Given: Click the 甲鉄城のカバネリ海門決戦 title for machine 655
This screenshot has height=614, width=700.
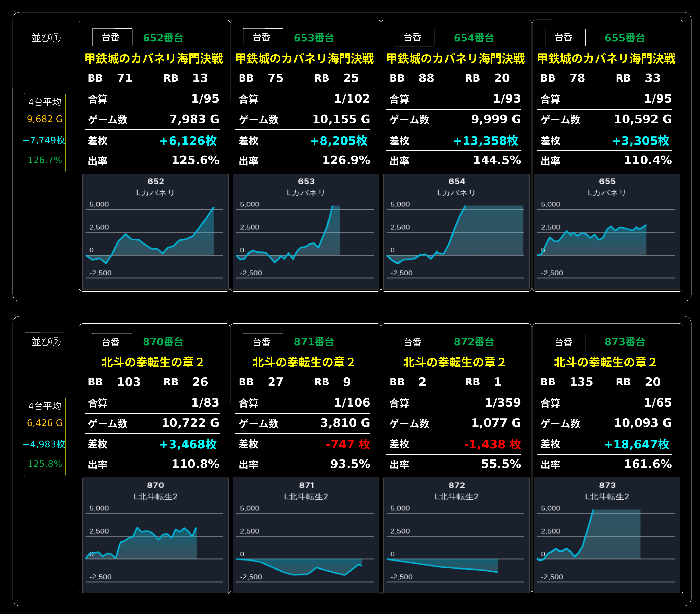Looking at the screenshot, I should point(606,59).
